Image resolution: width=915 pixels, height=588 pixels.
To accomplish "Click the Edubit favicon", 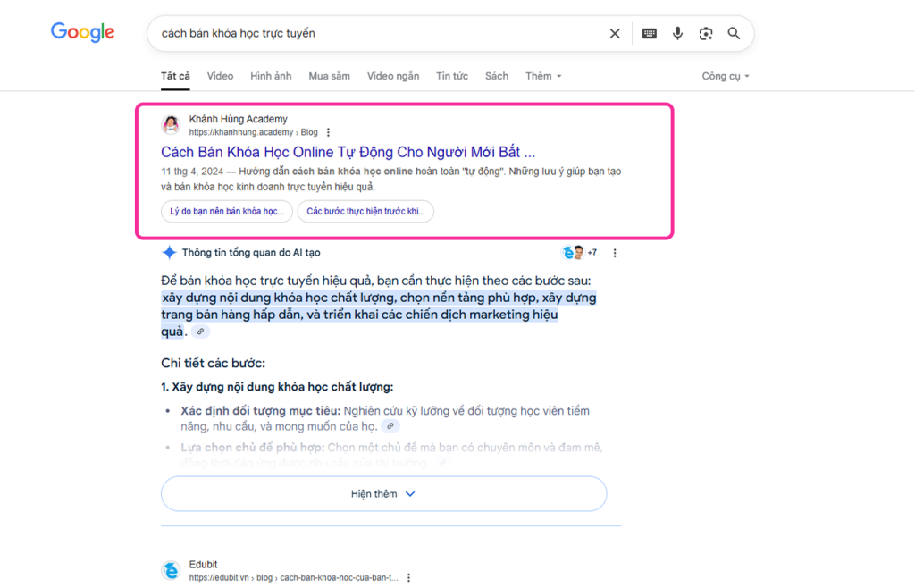I will click(171, 570).
